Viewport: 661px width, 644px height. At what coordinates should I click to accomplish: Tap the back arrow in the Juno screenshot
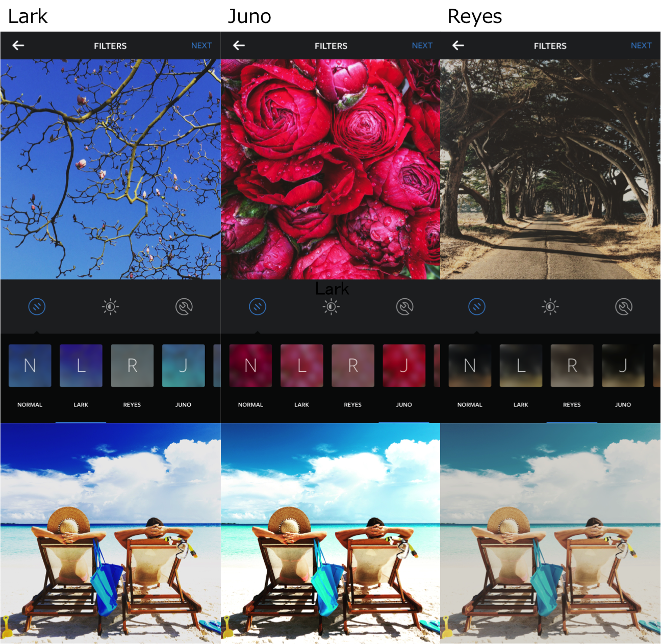pyautogui.click(x=239, y=45)
